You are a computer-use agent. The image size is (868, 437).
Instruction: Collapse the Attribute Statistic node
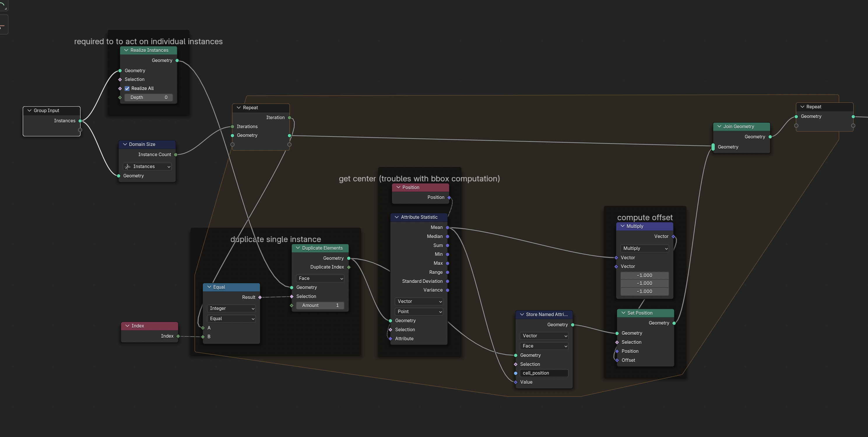click(x=397, y=217)
